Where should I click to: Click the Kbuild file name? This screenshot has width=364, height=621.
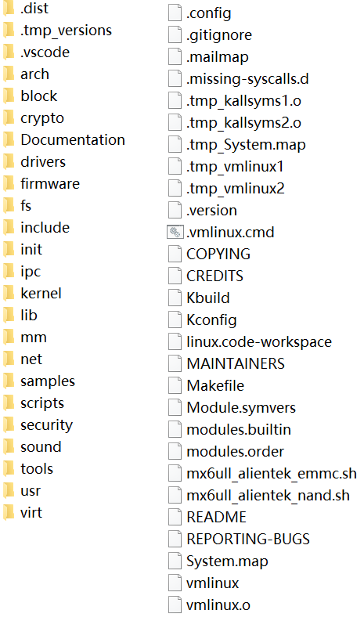click(208, 298)
